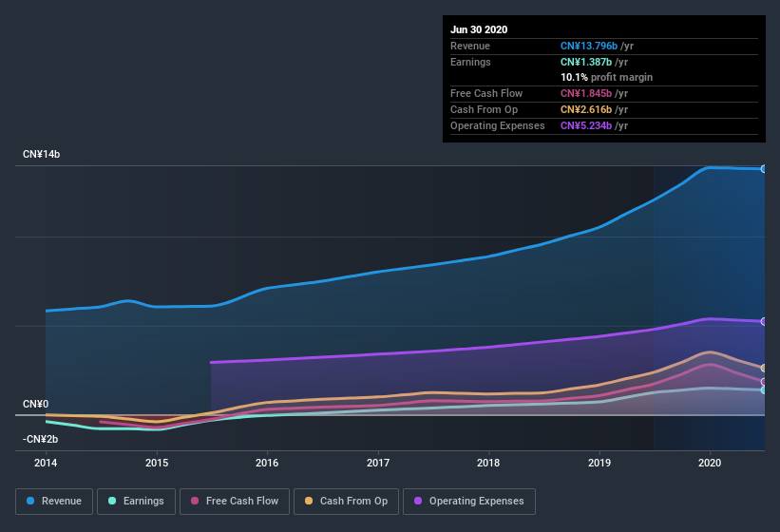Click the CN¥13.796b revenue value
Screen dimensions: 780x532
tap(589, 46)
